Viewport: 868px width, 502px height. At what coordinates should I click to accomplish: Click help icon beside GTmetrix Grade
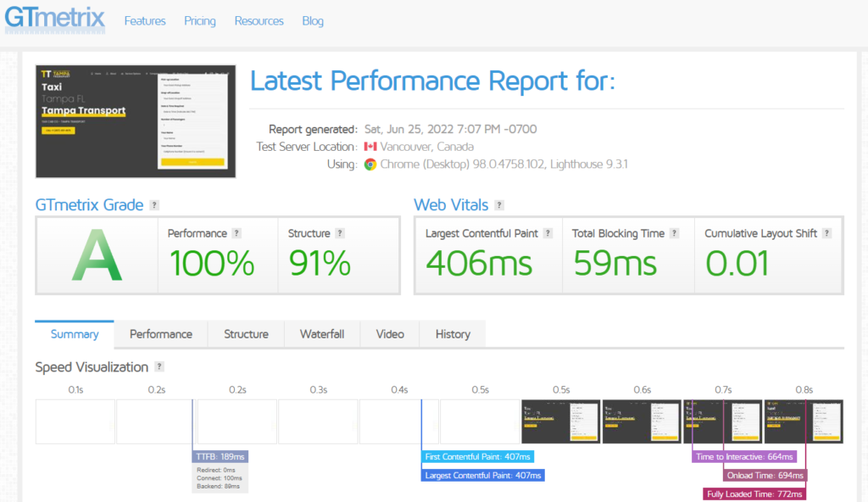pyautogui.click(x=153, y=205)
